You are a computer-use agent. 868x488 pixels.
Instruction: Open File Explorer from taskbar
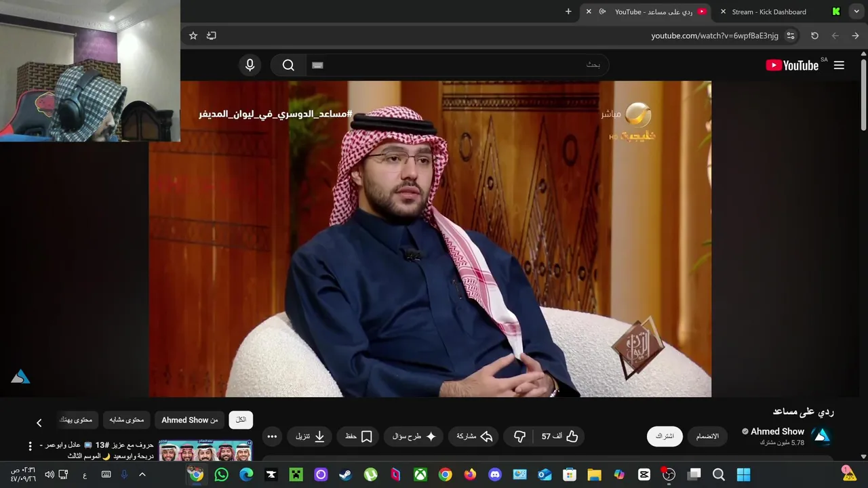(595, 474)
